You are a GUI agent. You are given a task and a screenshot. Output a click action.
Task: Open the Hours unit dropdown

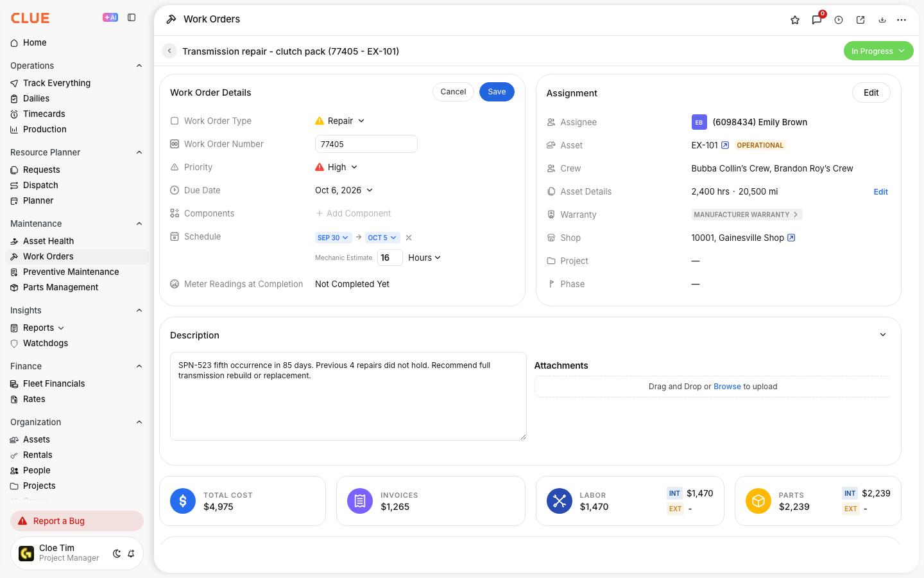(x=425, y=258)
